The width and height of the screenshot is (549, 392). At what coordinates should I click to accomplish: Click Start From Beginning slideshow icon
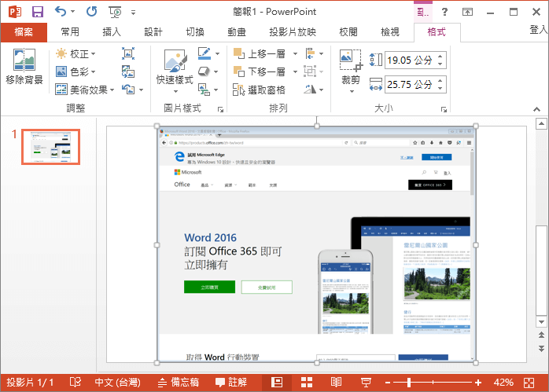[115, 13]
